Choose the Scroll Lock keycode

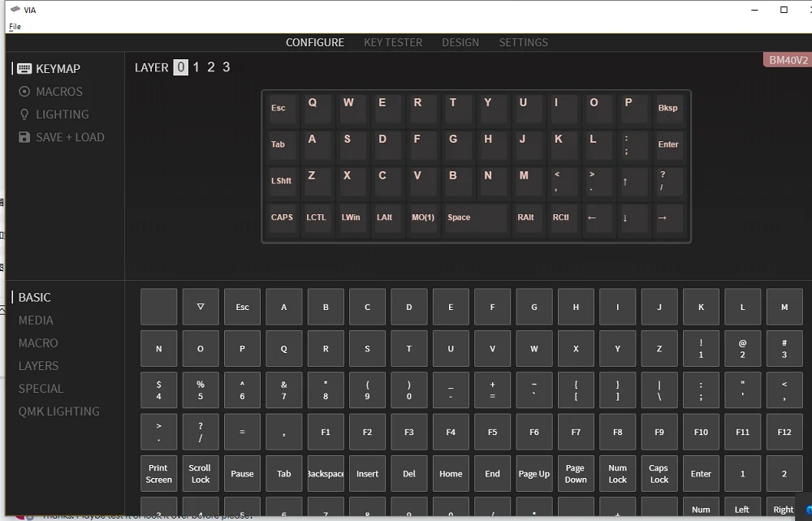[x=201, y=473]
